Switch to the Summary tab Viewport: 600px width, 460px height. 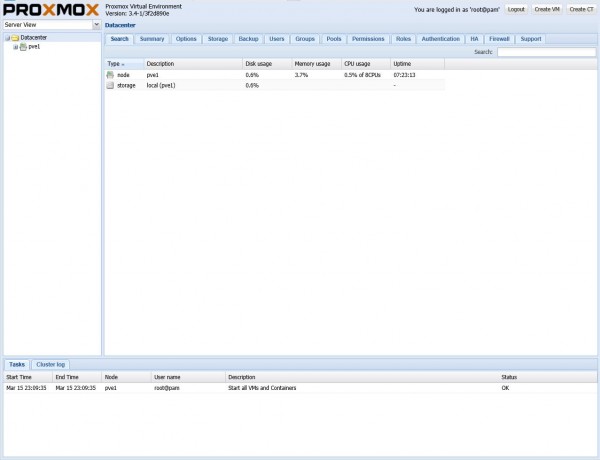152,39
